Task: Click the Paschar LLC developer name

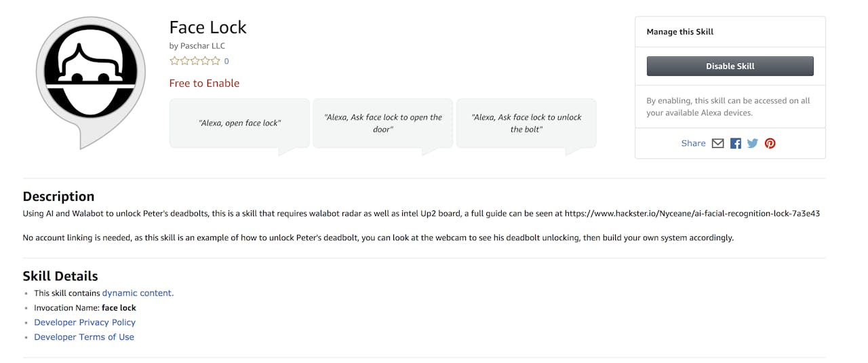Action: (x=202, y=45)
